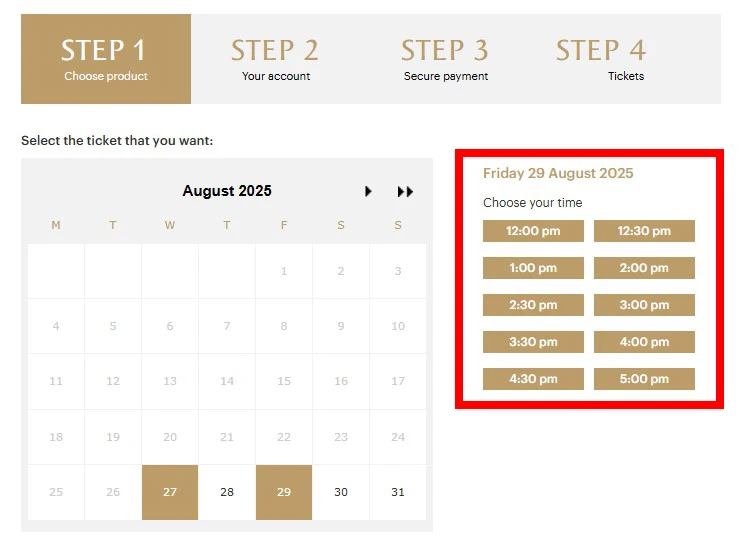Choose the 4:00 pm time slot
The height and width of the screenshot is (547, 741).
[x=644, y=342]
